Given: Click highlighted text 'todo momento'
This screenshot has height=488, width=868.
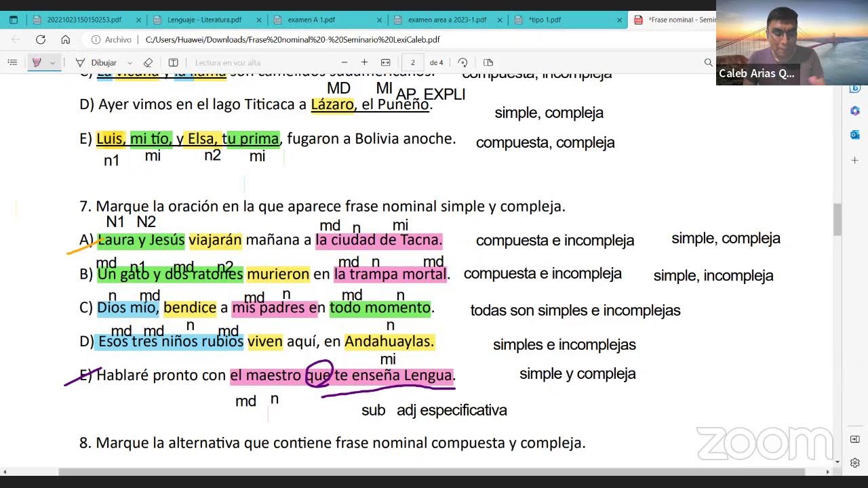Looking at the screenshot, I should 380,308.
